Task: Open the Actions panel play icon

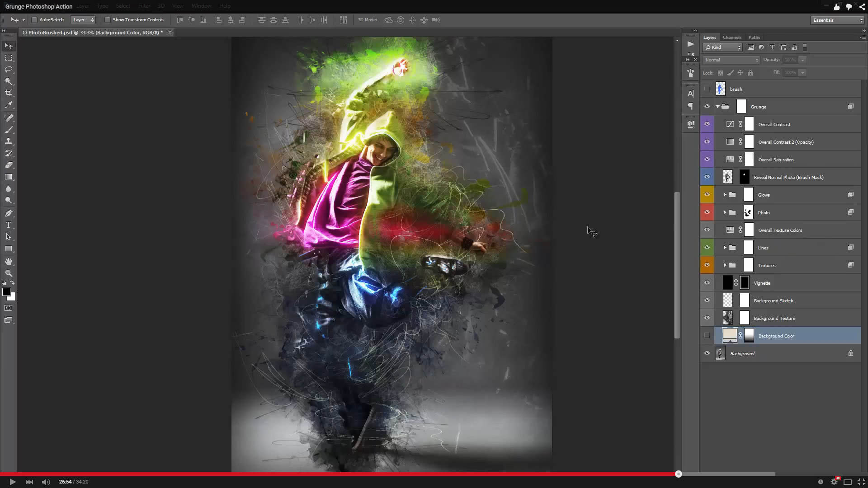Action: 690,44
